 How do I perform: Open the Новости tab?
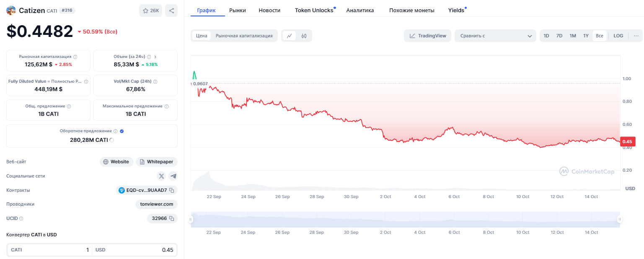coord(269,10)
